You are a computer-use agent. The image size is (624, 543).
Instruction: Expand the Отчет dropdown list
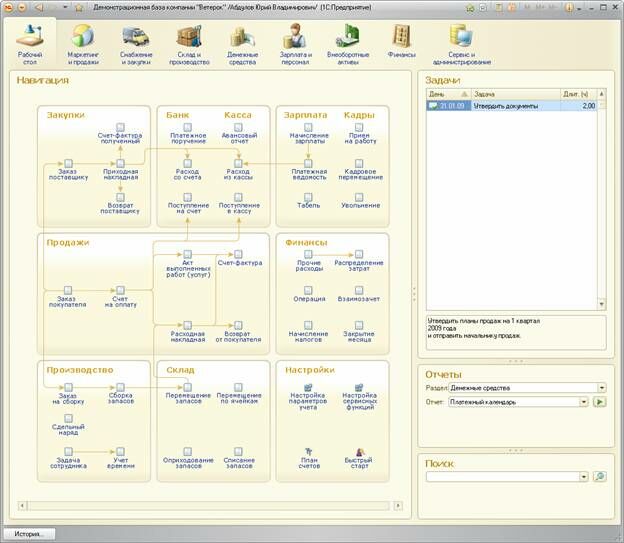click(584, 402)
